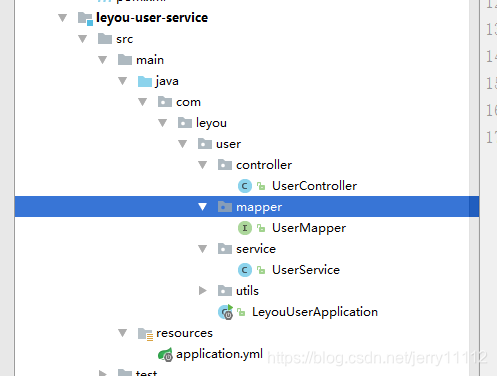Click the LeyouUserApplication runnable class icon
The height and width of the screenshot is (376, 497).
tap(226, 312)
